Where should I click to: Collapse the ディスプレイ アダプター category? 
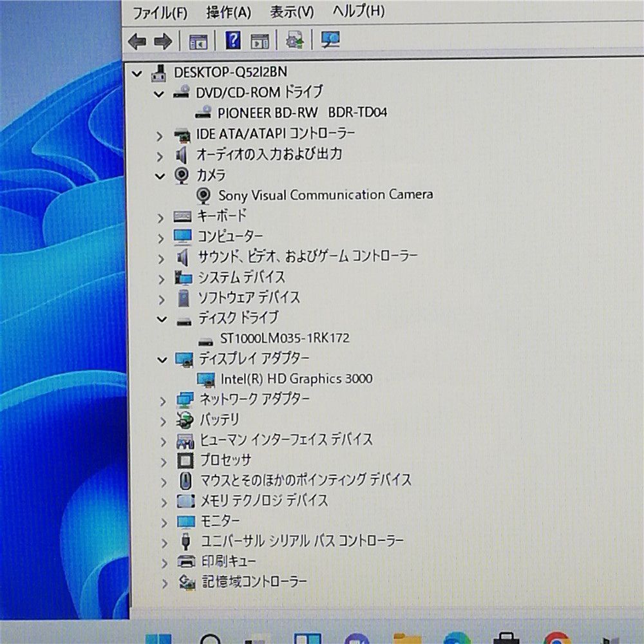(x=162, y=360)
